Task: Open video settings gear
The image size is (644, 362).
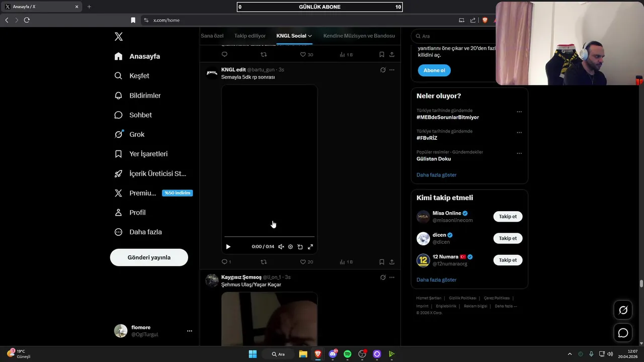Action: [290, 247]
